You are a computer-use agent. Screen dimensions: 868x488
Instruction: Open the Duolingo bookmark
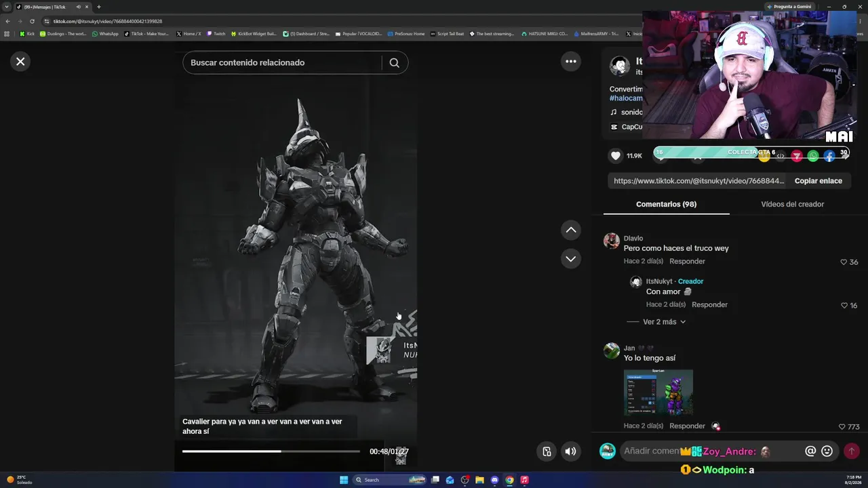[63, 34]
